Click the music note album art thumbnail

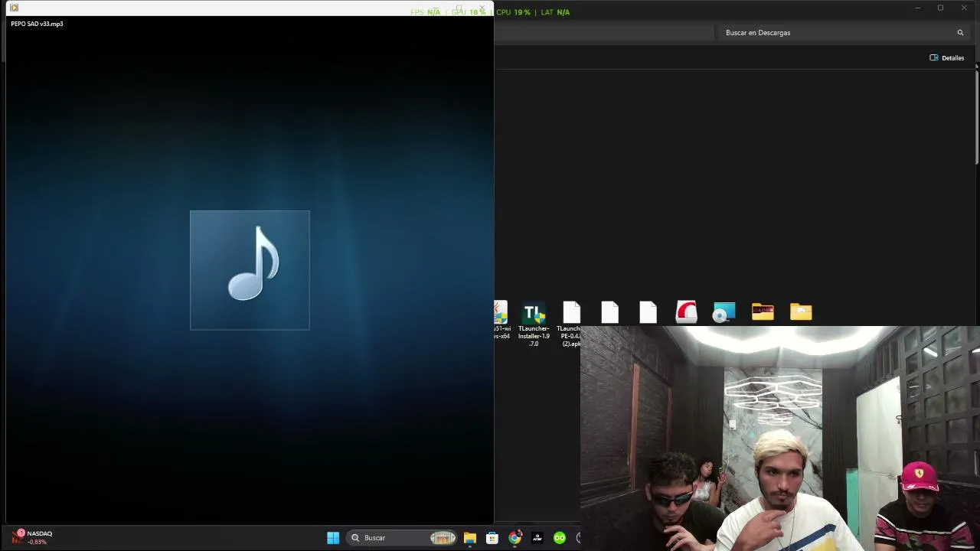pyautogui.click(x=250, y=270)
